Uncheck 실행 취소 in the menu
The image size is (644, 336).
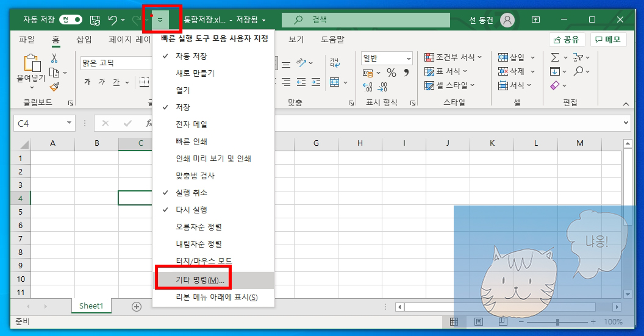tap(213, 192)
